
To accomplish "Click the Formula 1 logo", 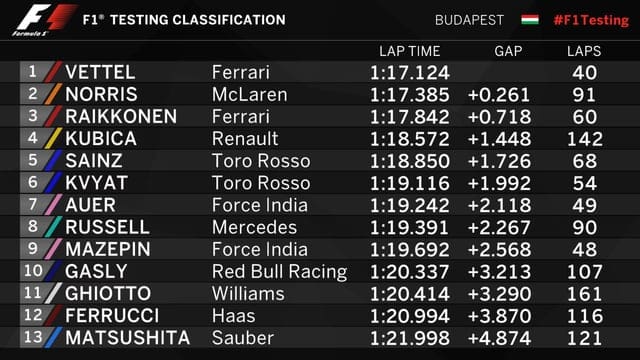I will pos(44,20).
